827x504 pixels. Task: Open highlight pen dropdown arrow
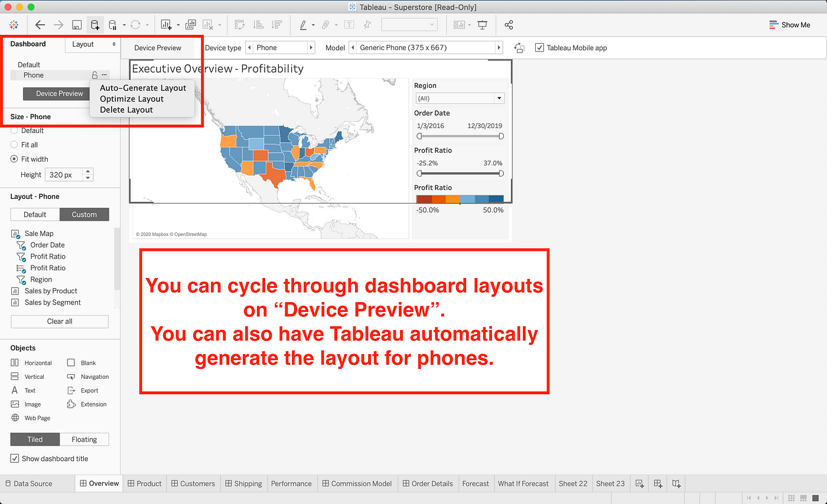click(x=314, y=25)
